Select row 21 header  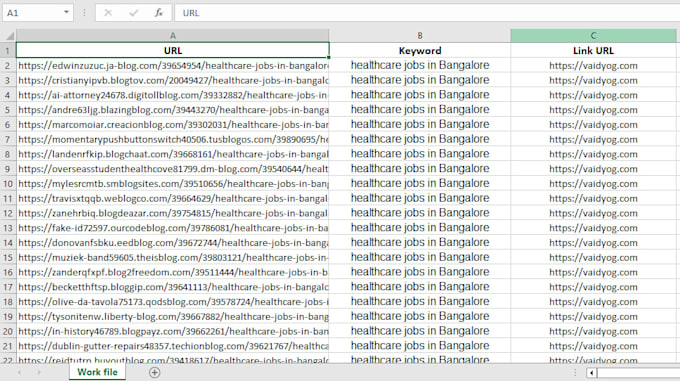pyautogui.click(x=8, y=346)
